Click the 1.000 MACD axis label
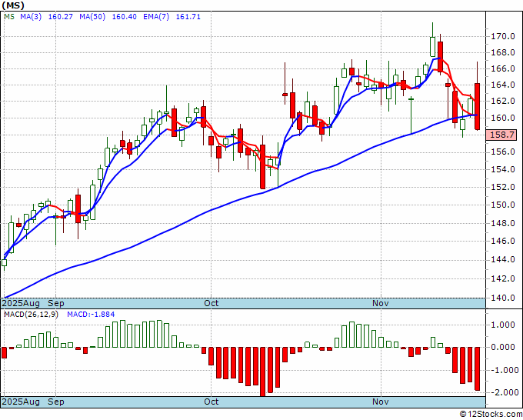The height and width of the screenshot is (420, 523). click(503, 325)
